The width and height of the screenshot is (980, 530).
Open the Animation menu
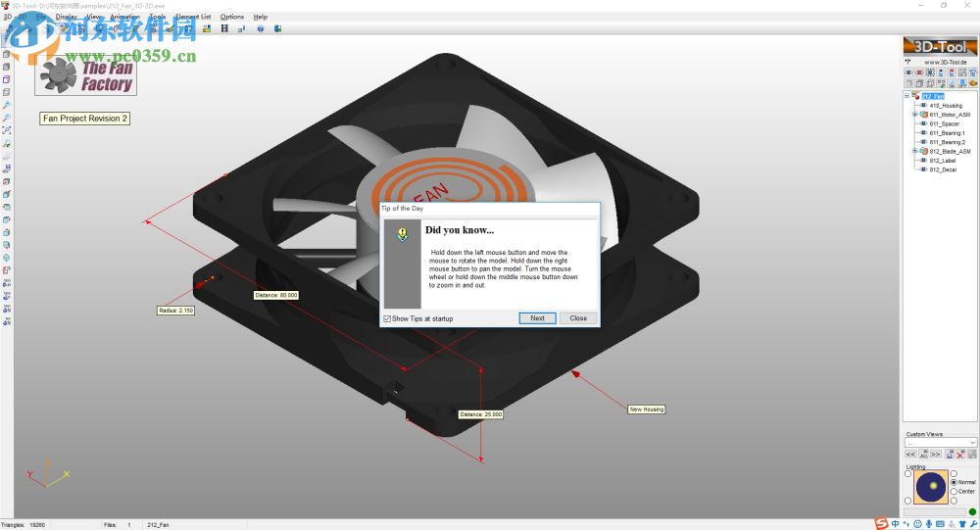tap(124, 17)
